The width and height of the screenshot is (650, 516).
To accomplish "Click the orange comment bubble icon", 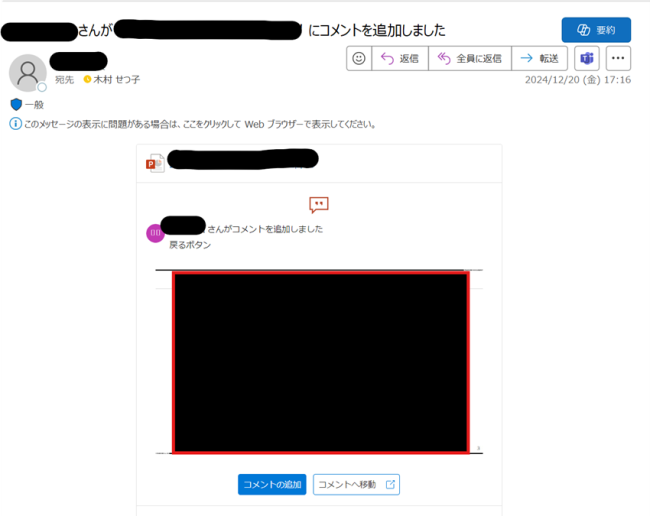I will point(319,205).
